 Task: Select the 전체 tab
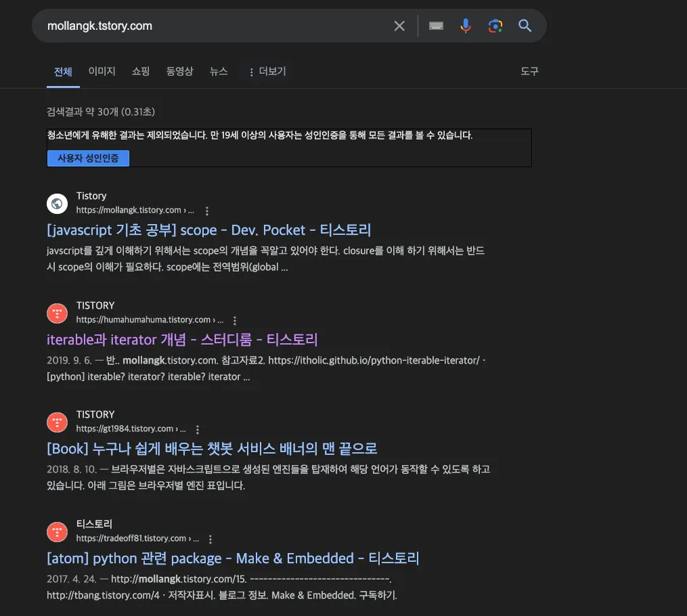click(x=63, y=72)
